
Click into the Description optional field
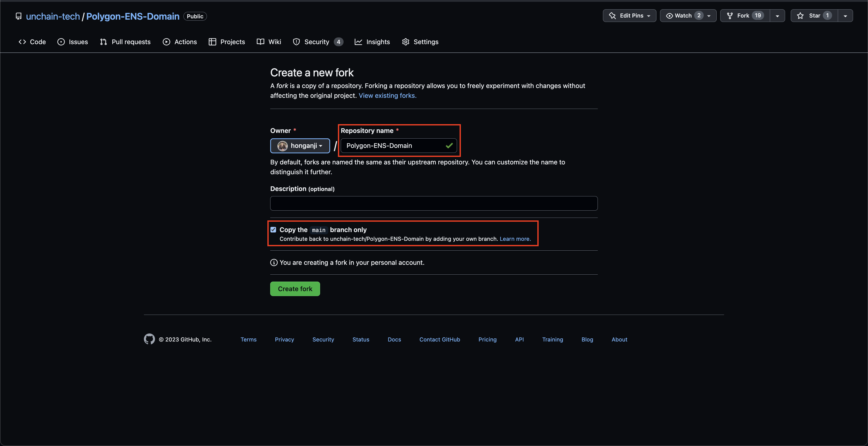tap(434, 203)
